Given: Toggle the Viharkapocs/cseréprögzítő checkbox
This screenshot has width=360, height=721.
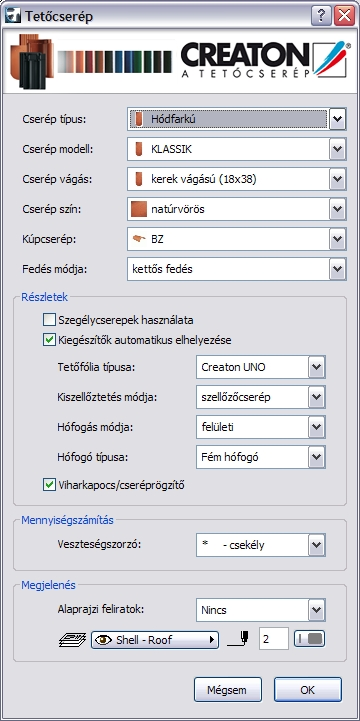Looking at the screenshot, I should (x=49, y=485).
